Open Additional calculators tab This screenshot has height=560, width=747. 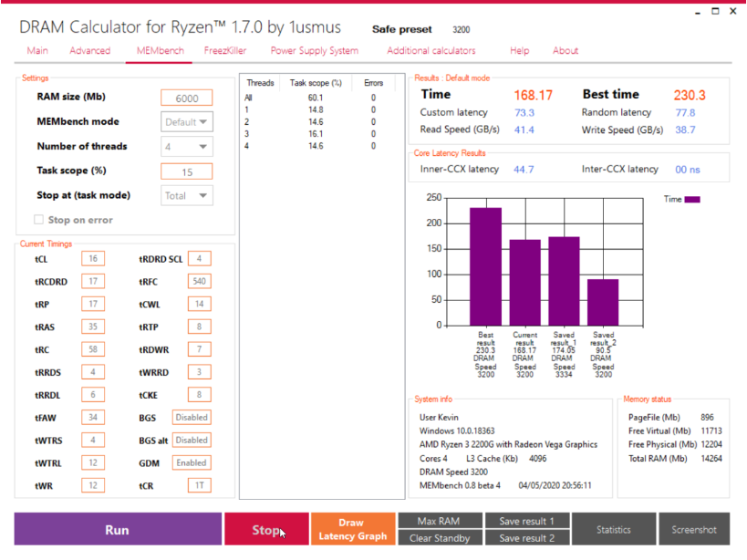[431, 50]
